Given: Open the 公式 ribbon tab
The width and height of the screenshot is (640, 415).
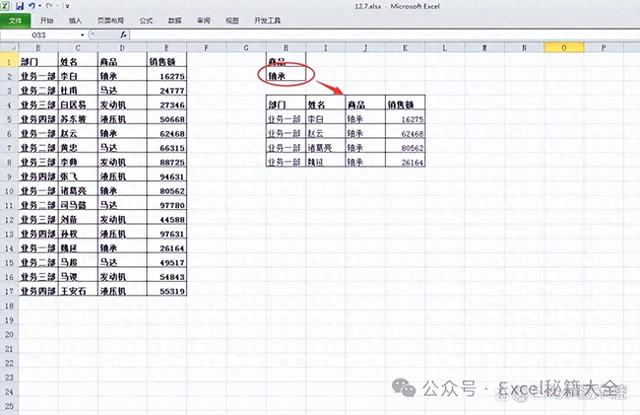Looking at the screenshot, I should pyautogui.click(x=146, y=20).
